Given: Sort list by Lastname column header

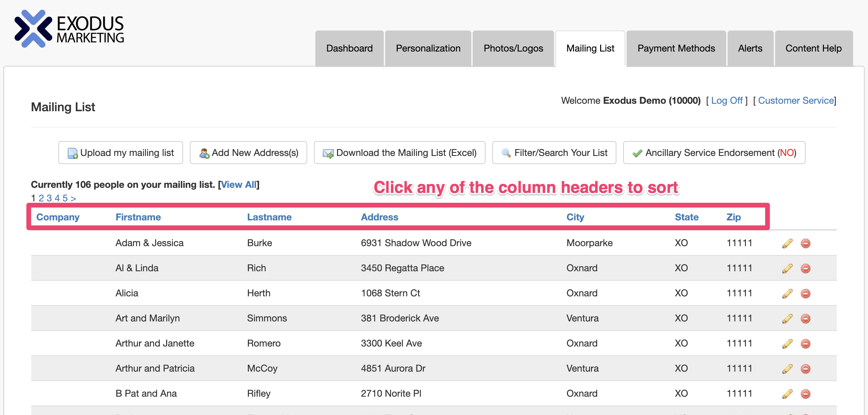Looking at the screenshot, I should pyautogui.click(x=269, y=217).
